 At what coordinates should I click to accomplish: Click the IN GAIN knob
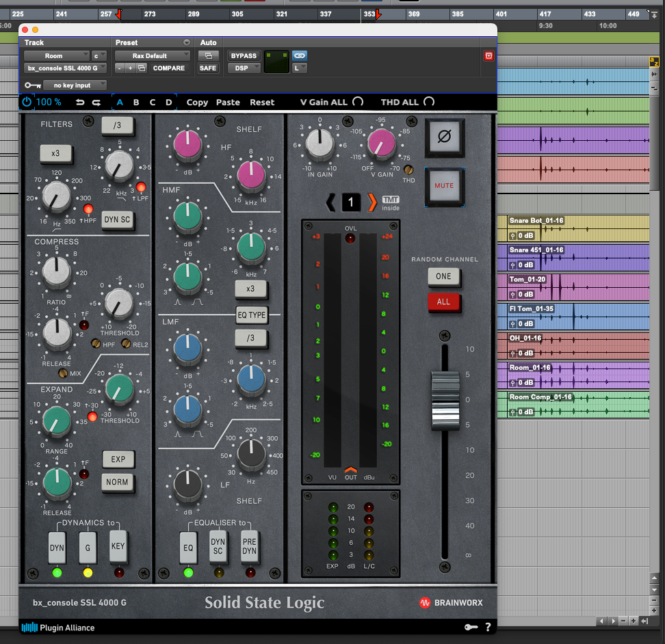click(320, 143)
